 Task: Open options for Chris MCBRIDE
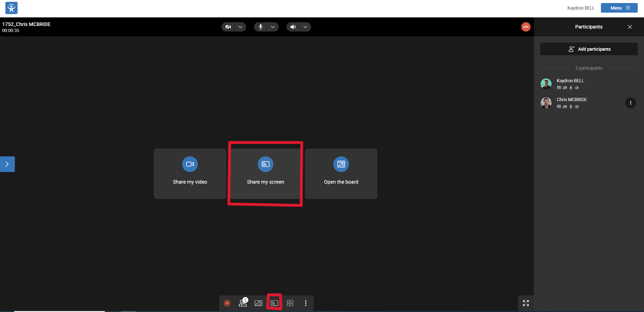[630, 103]
